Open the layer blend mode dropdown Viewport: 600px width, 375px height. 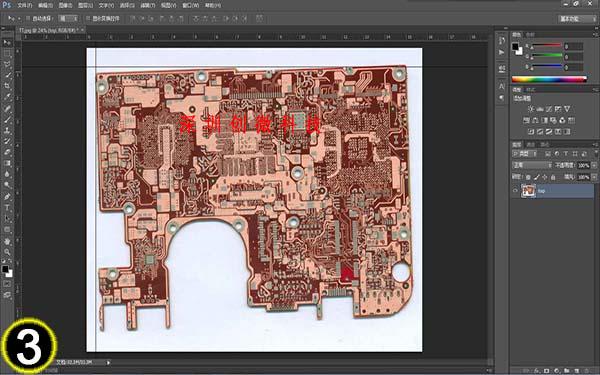tap(532, 165)
